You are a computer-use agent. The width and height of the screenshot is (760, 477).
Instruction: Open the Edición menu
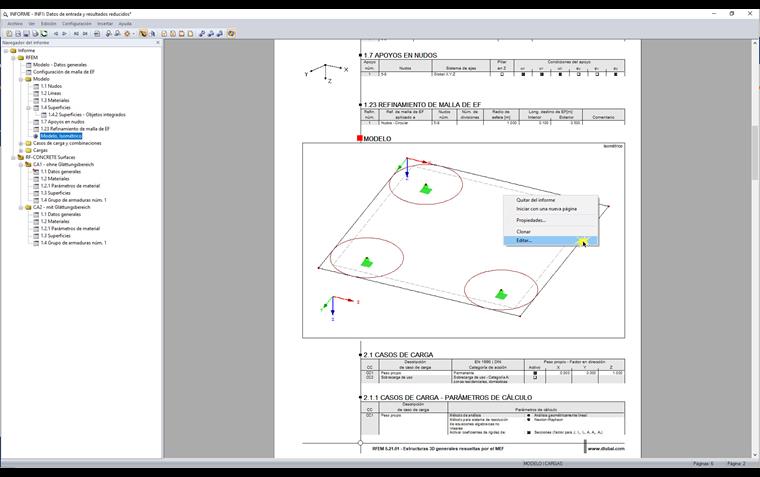[x=48, y=23]
